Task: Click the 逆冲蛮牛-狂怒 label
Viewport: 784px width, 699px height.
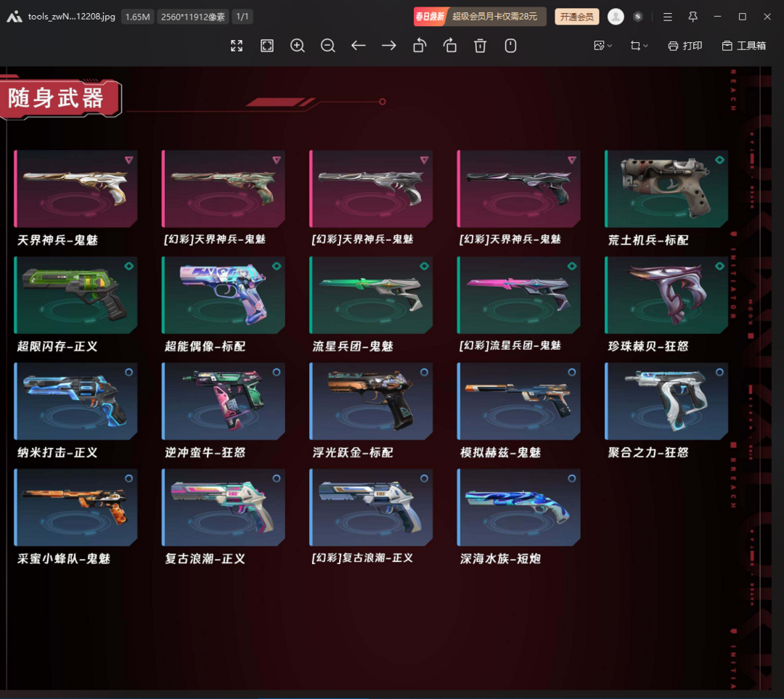Action: click(x=205, y=452)
